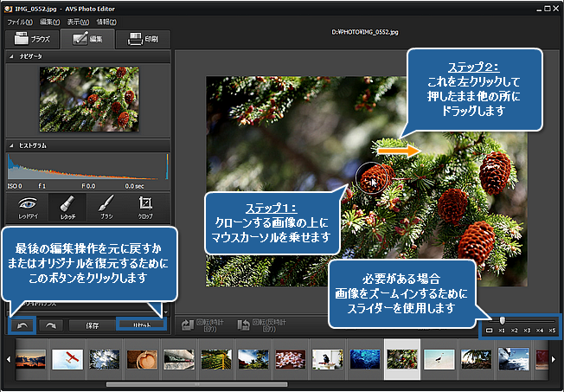Click the zoom slider handle
The height and width of the screenshot is (392, 564).
tap(503, 321)
